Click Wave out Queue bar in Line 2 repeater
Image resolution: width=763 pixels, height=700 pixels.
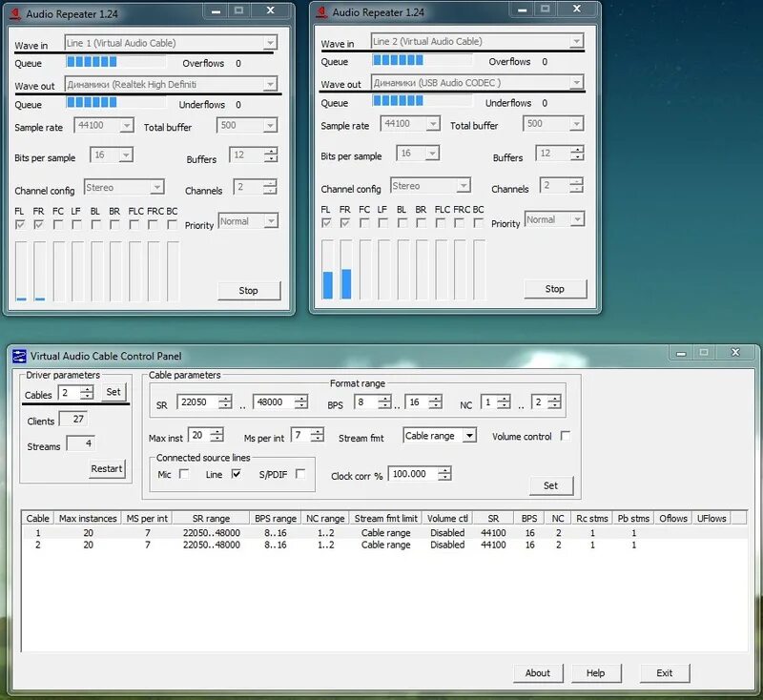click(x=422, y=101)
